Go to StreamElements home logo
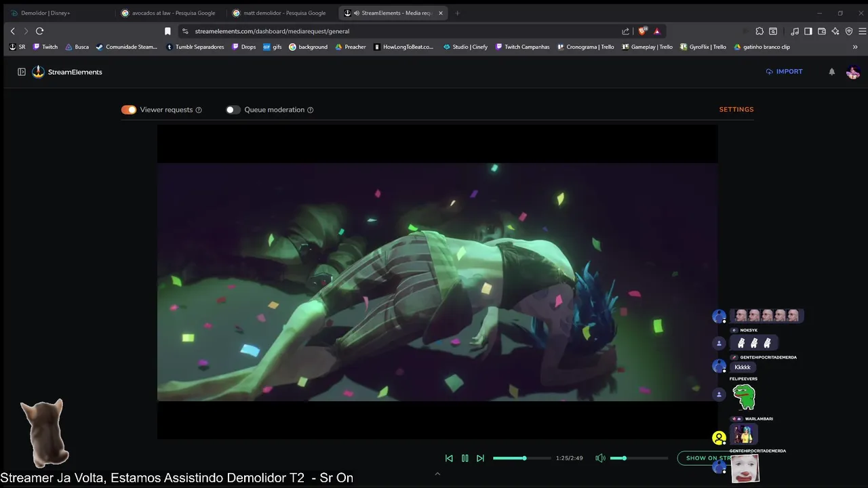The width and height of the screenshot is (868, 488). pyautogui.click(x=67, y=72)
